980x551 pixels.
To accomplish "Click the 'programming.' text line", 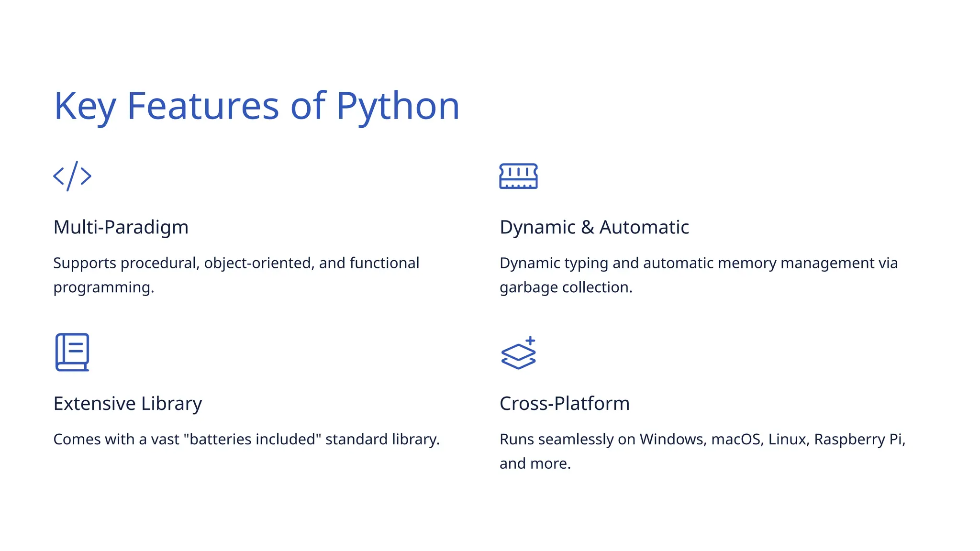I will [104, 287].
